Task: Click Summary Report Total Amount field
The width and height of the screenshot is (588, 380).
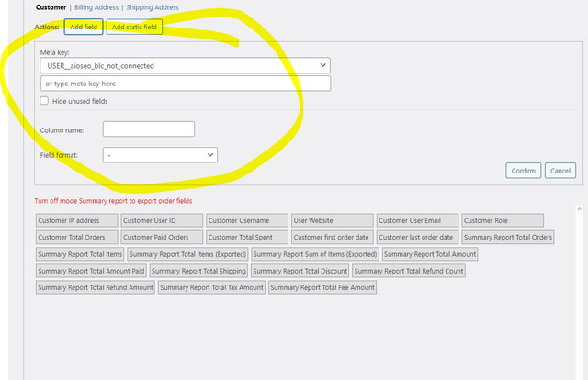Action: tap(430, 253)
